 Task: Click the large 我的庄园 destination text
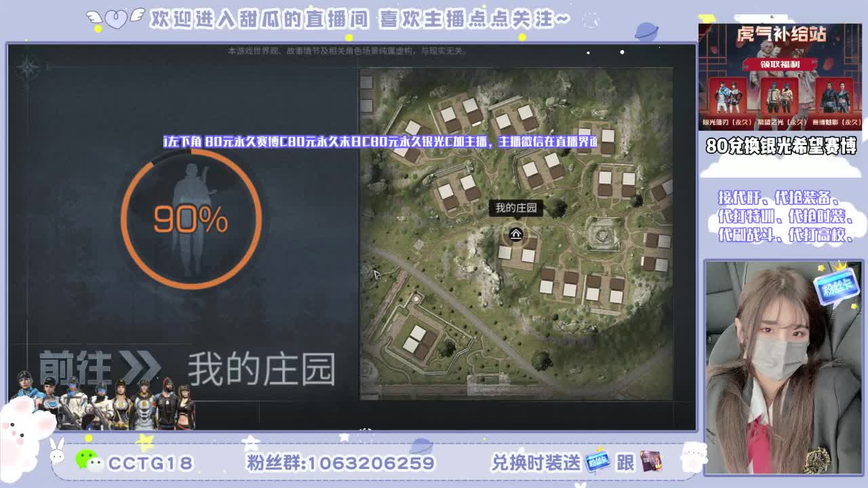coord(262,369)
